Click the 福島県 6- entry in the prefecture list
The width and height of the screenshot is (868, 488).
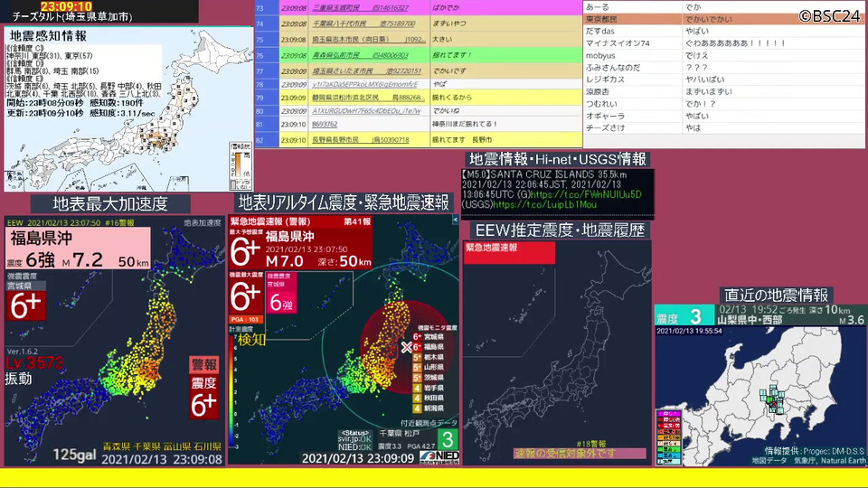(x=428, y=347)
